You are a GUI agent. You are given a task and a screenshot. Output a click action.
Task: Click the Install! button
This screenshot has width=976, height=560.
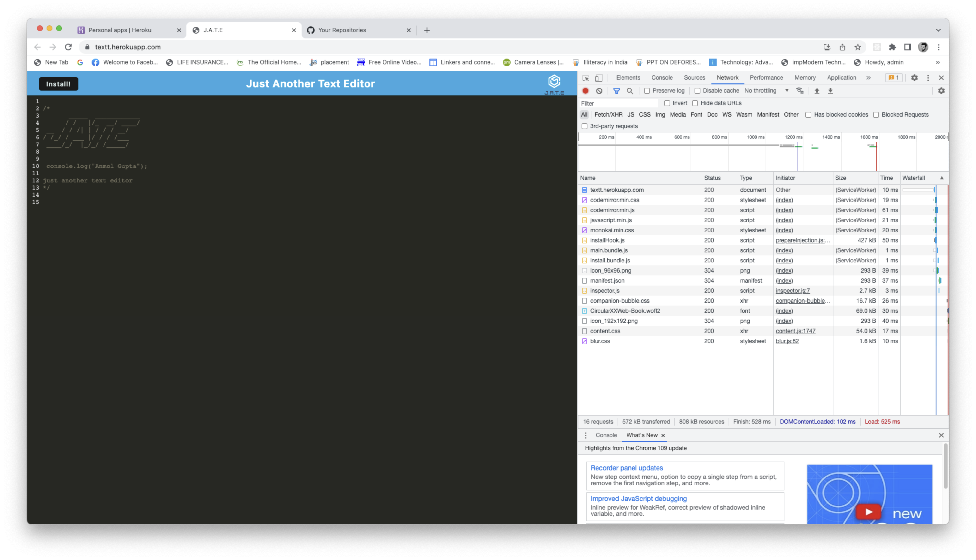[58, 84]
